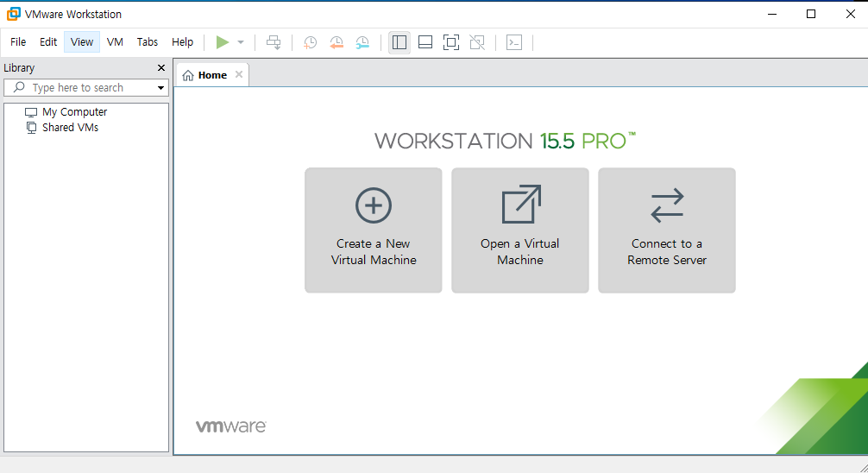The width and height of the screenshot is (868, 473).
Task: Click Create a New Virtual Machine
Action: click(x=373, y=230)
